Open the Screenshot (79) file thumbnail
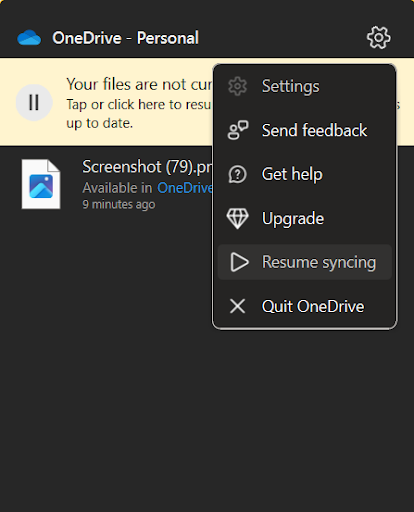This screenshot has width=414, height=512. click(x=41, y=184)
